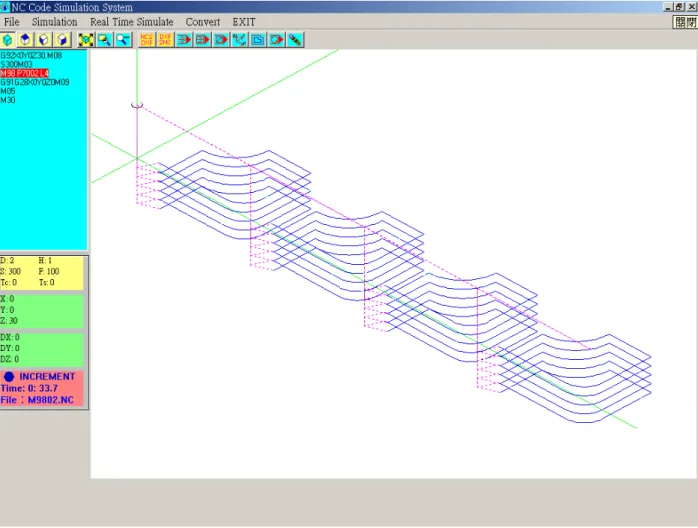Click the Time: 0: 33.7 readout

point(29,388)
